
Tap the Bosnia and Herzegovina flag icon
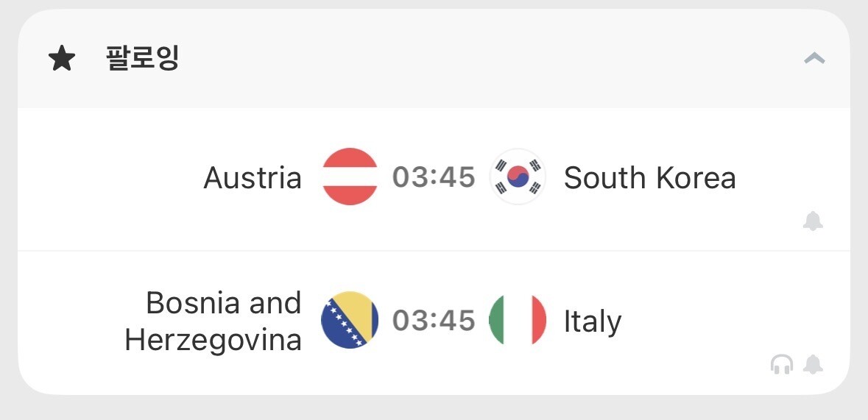[x=350, y=320]
